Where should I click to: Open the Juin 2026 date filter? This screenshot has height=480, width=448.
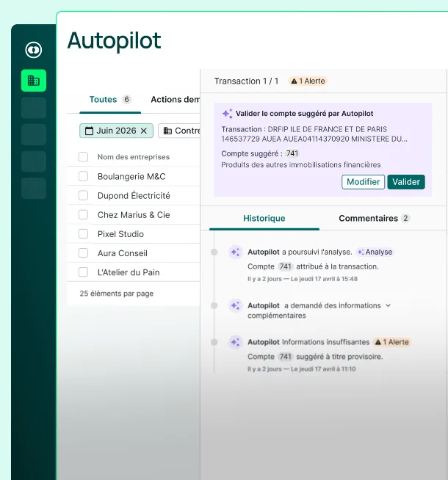point(116,131)
